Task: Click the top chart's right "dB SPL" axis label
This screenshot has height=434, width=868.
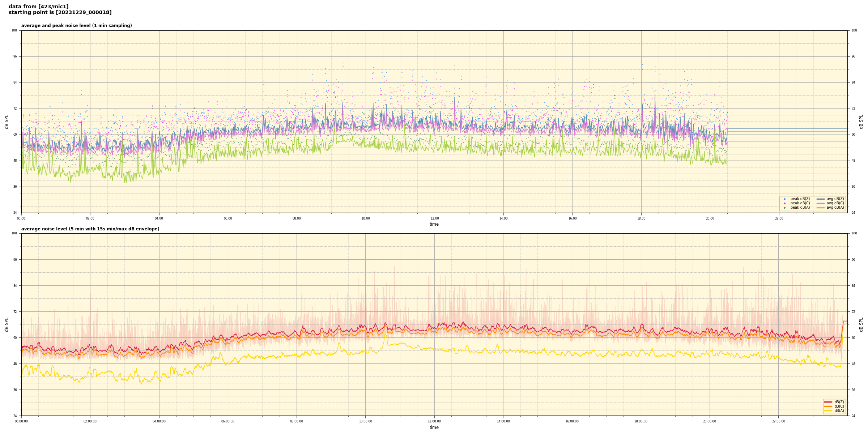Action: click(x=861, y=122)
